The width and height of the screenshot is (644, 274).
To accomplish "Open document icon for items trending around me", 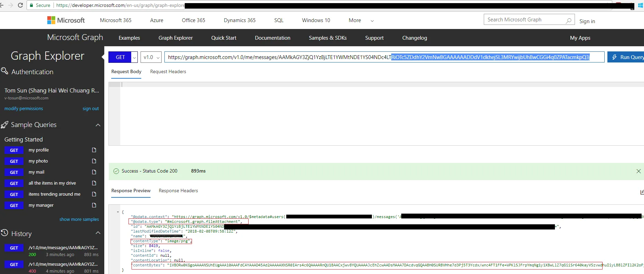I will 94,194.
